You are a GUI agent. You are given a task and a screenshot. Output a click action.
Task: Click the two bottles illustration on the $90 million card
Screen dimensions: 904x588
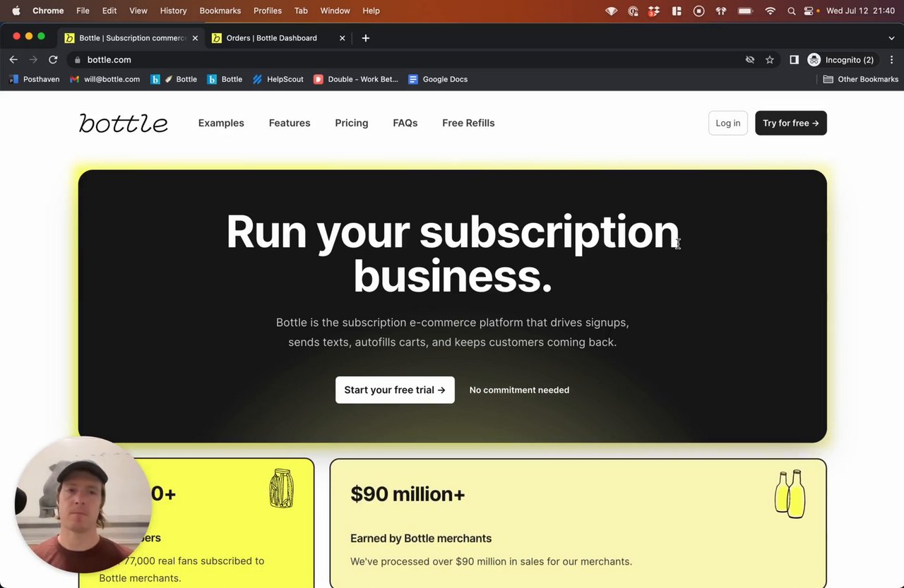pos(790,493)
